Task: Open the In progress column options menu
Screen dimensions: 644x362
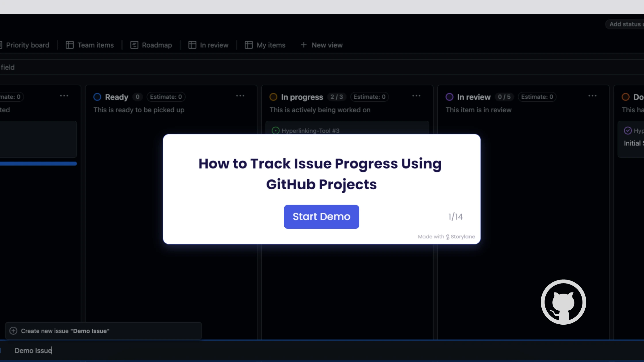Action: 416,96
